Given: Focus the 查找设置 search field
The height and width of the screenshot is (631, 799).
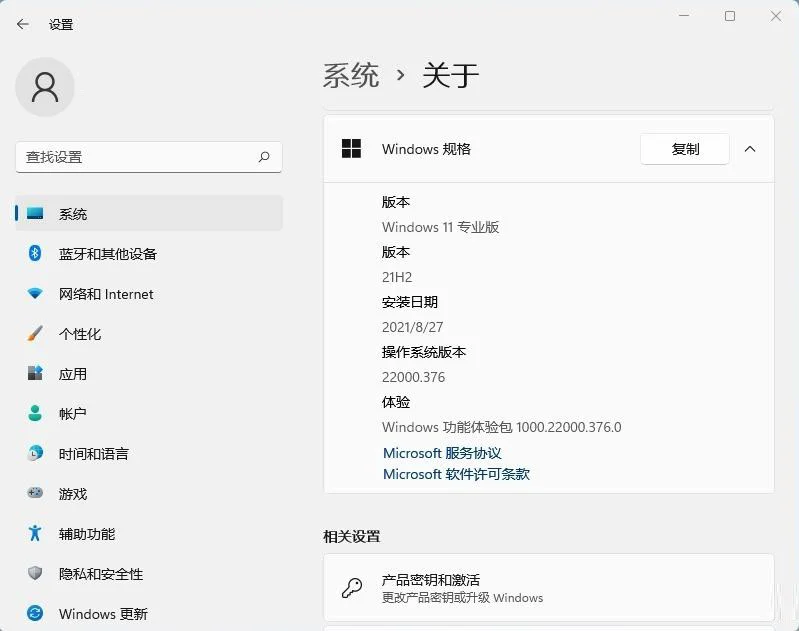Looking at the screenshot, I should 149,157.
